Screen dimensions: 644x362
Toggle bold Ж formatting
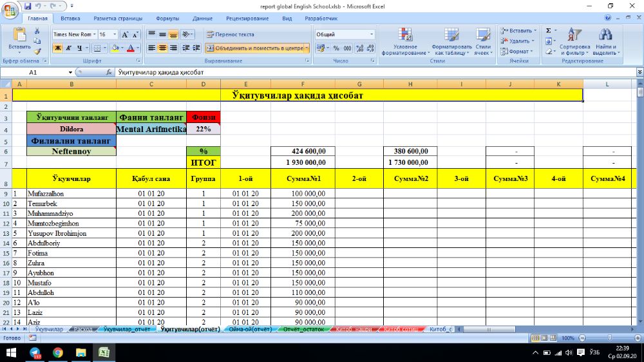pos(57,48)
